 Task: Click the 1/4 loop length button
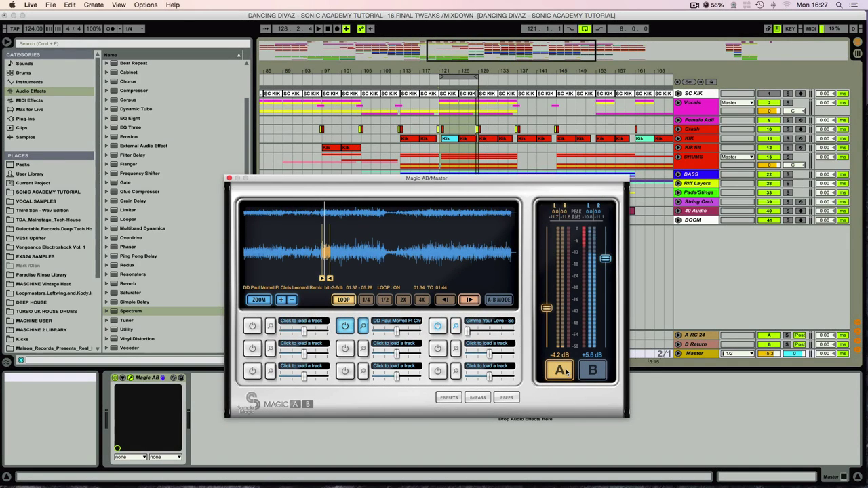[x=366, y=300]
